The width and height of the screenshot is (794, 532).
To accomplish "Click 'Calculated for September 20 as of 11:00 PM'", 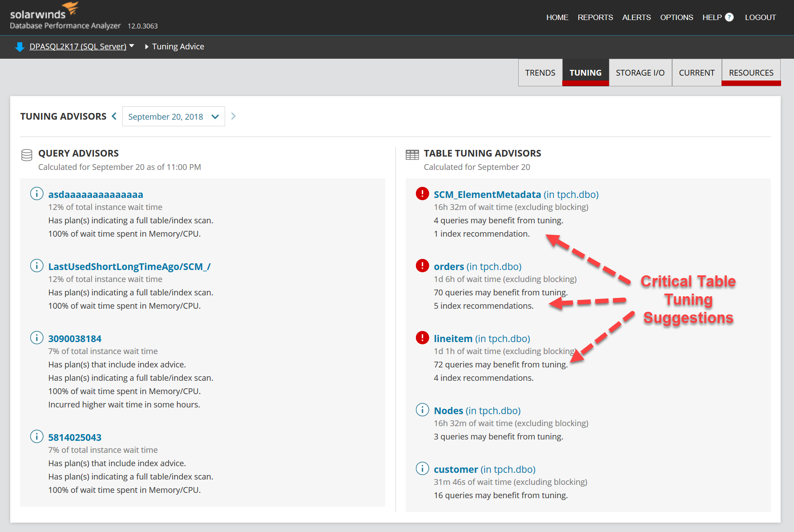I will coord(120,167).
